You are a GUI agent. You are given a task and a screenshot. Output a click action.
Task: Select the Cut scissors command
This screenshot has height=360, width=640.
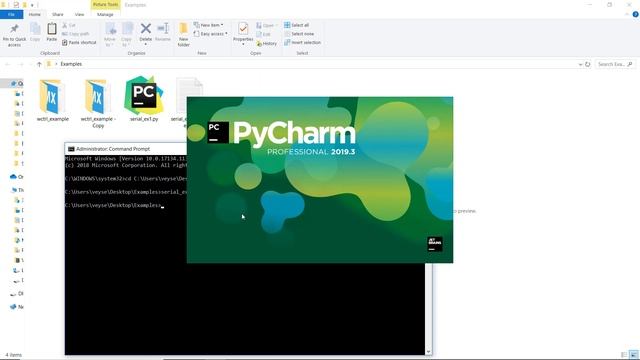coord(69,25)
